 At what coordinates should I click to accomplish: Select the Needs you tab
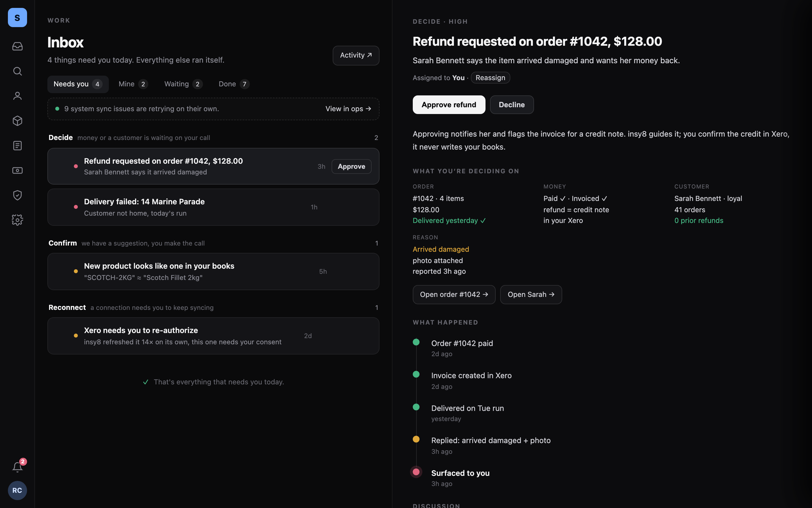pyautogui.click(x=78, y=84)
